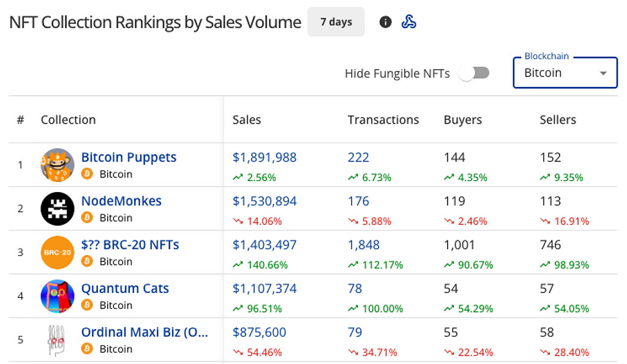Toggle the Hide Fungible NFTs switch

click(475, 73)
